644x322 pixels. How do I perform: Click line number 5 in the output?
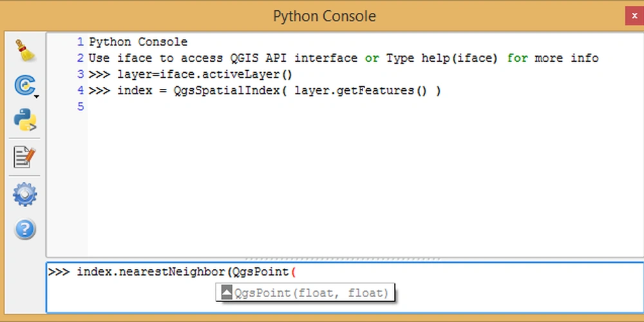pos(80,107)
